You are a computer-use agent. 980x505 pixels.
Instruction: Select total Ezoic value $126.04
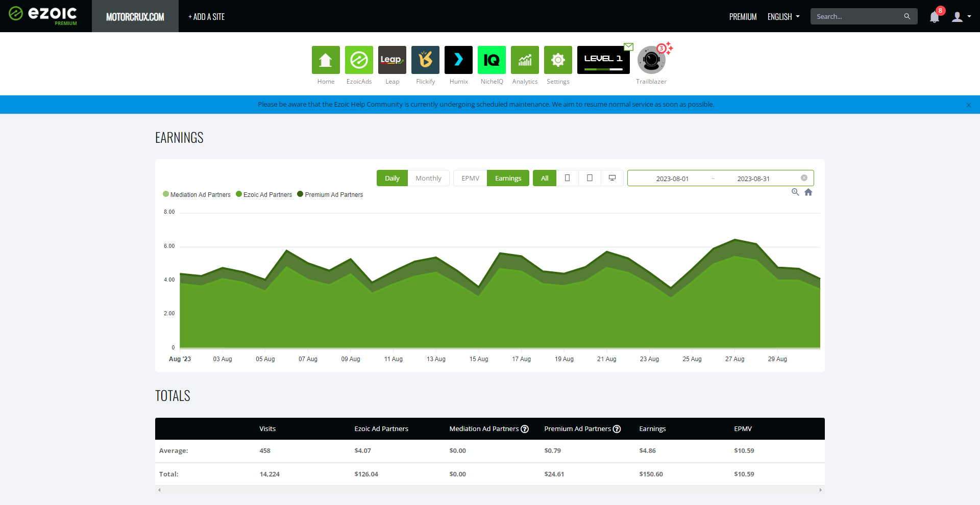pos(366,474)
